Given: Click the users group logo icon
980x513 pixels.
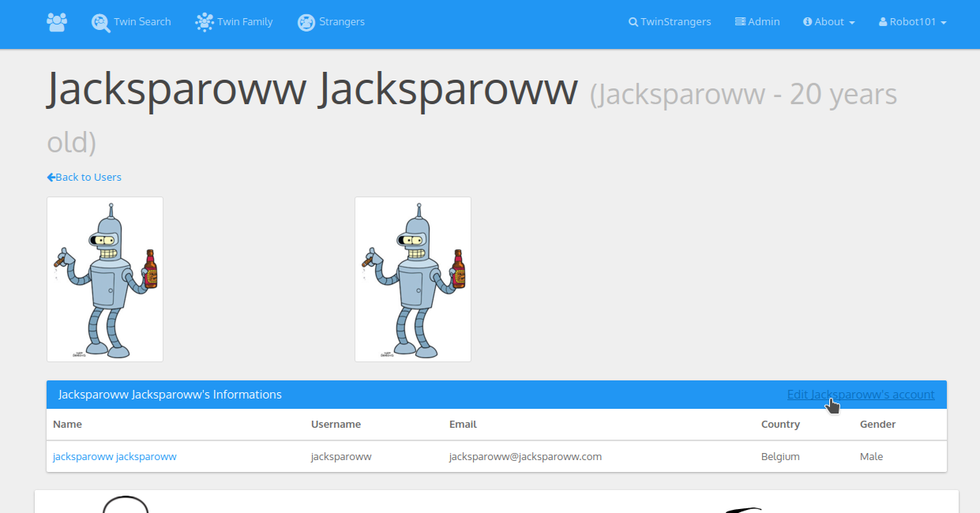Looking at the screenshot, I should click(x=57, y=22).
